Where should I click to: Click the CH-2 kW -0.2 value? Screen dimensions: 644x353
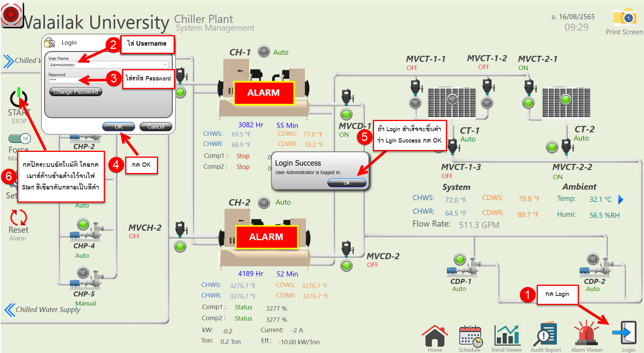tap(227, 331)
